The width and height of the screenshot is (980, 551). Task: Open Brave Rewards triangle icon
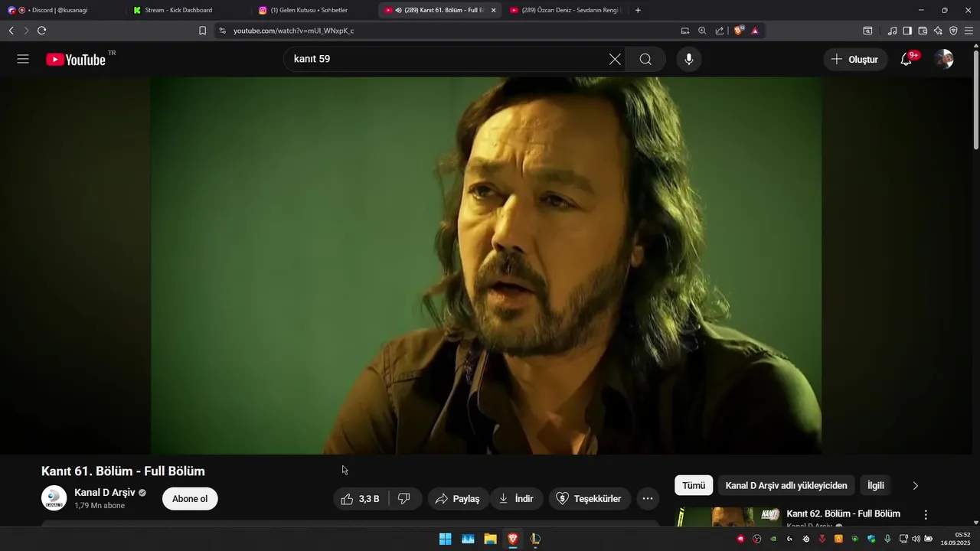(755, 31)
